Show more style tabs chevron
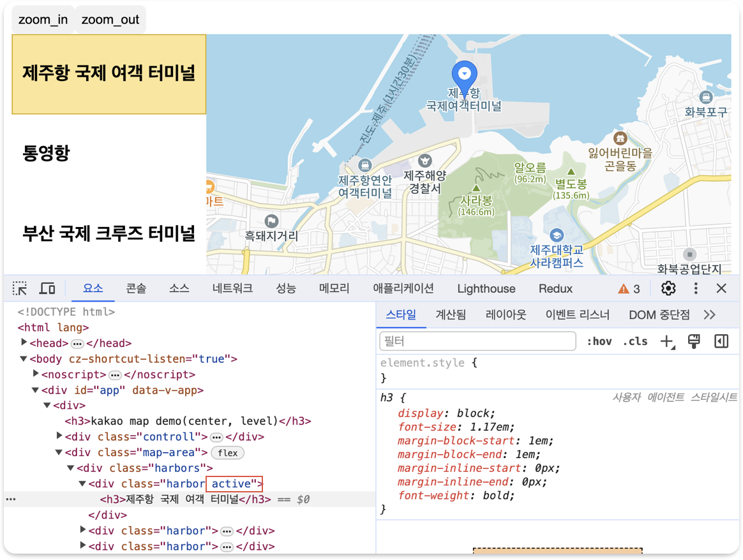The width and height of the screenshot is (743, 560). click(709, 315)
